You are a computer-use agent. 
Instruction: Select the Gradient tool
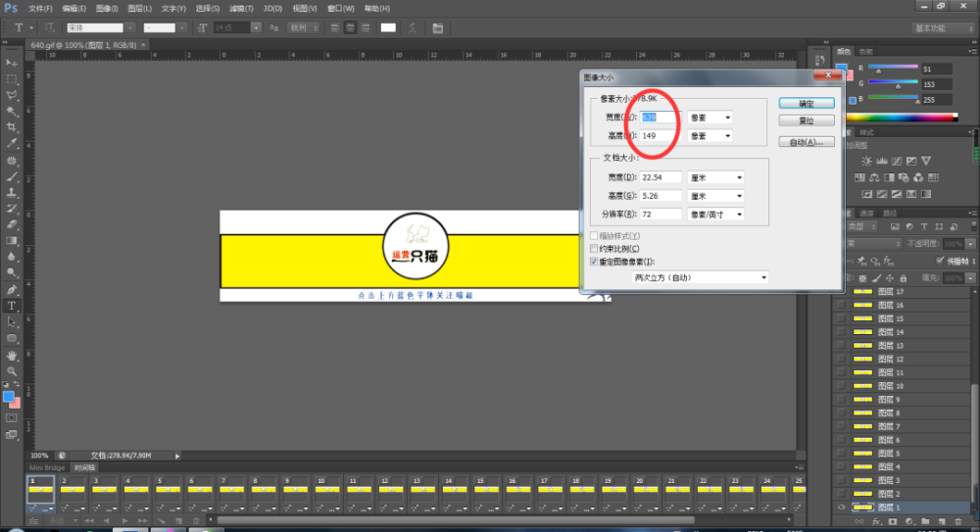[11, 241]
